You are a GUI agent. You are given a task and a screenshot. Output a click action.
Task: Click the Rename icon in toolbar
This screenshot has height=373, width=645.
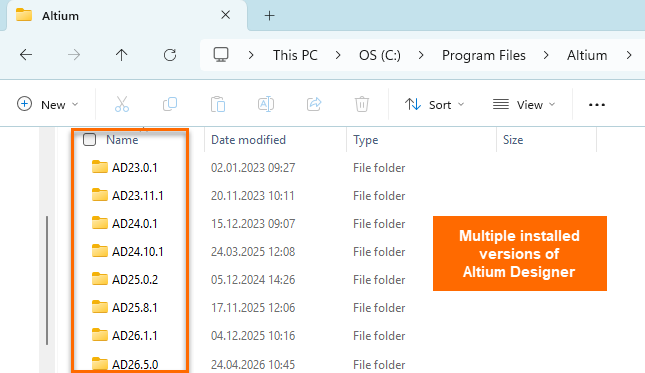tap(266, 104)
